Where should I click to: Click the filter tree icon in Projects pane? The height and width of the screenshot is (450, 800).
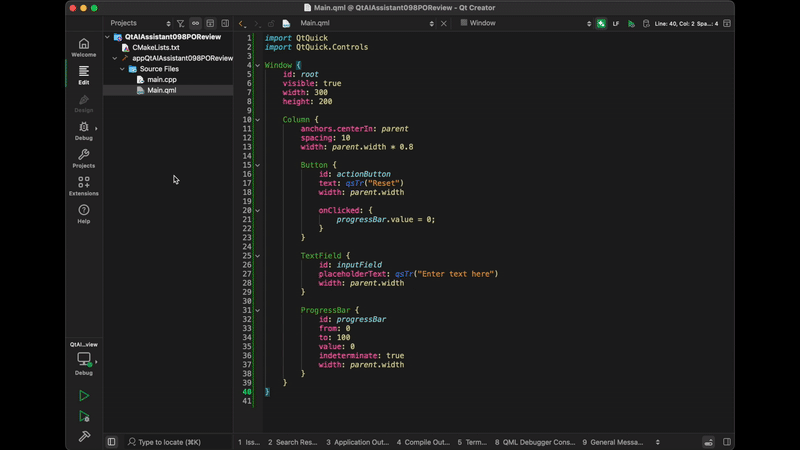[x=180, y=23]
